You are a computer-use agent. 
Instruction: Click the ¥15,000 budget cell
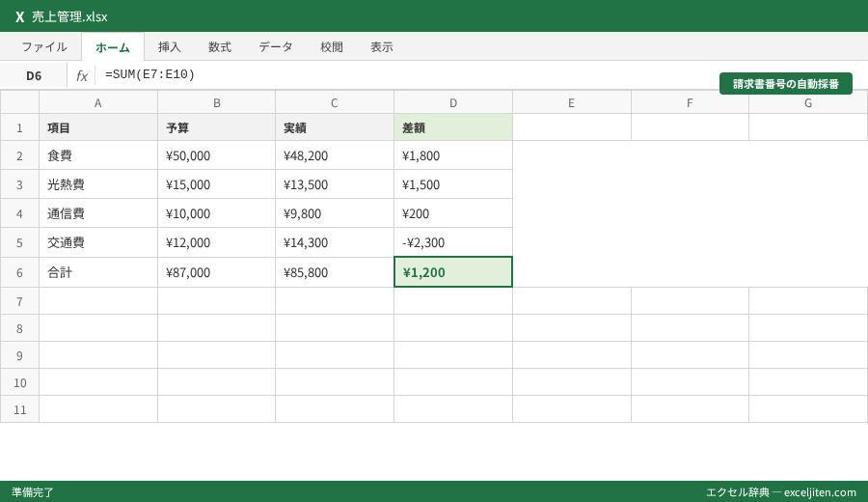(216, 184)
